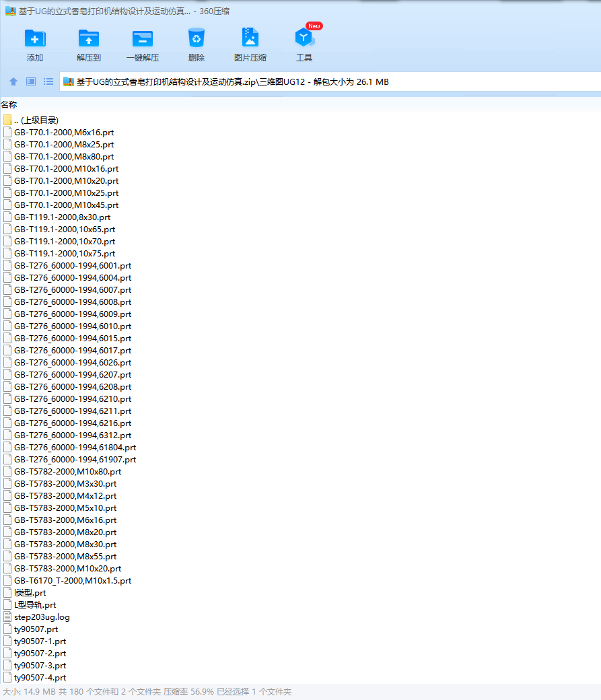The width and height of the screenshot is (601, 700).
Task: Click the parent directory folder icon
Action: point(7,120)
